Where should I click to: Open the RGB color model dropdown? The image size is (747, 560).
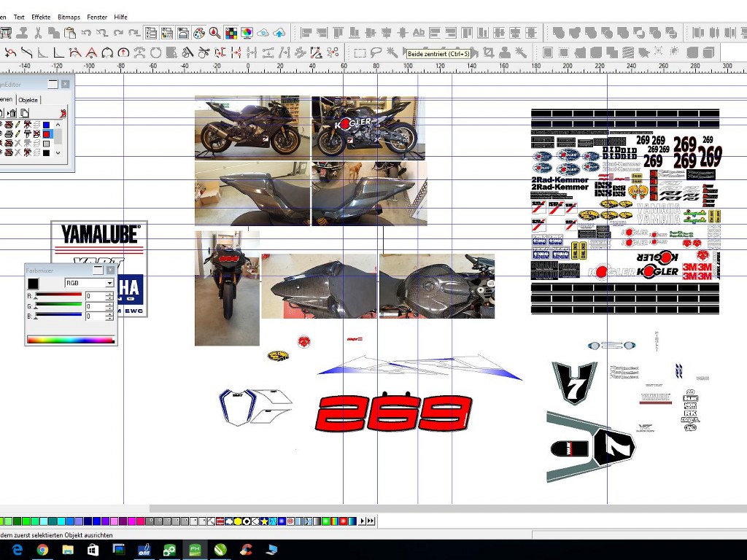[110, 283]
